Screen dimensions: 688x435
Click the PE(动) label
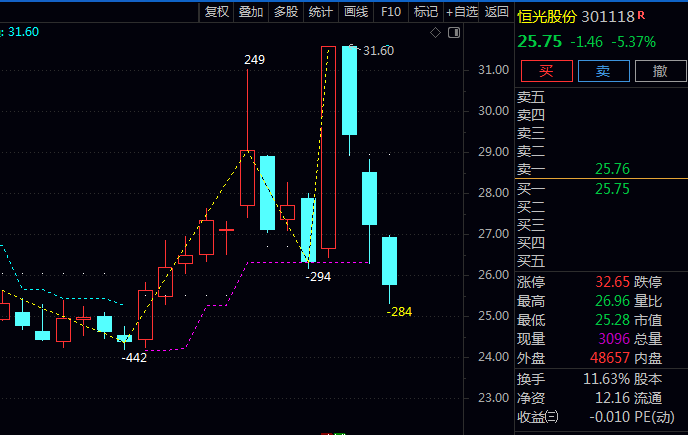point(654,417)
